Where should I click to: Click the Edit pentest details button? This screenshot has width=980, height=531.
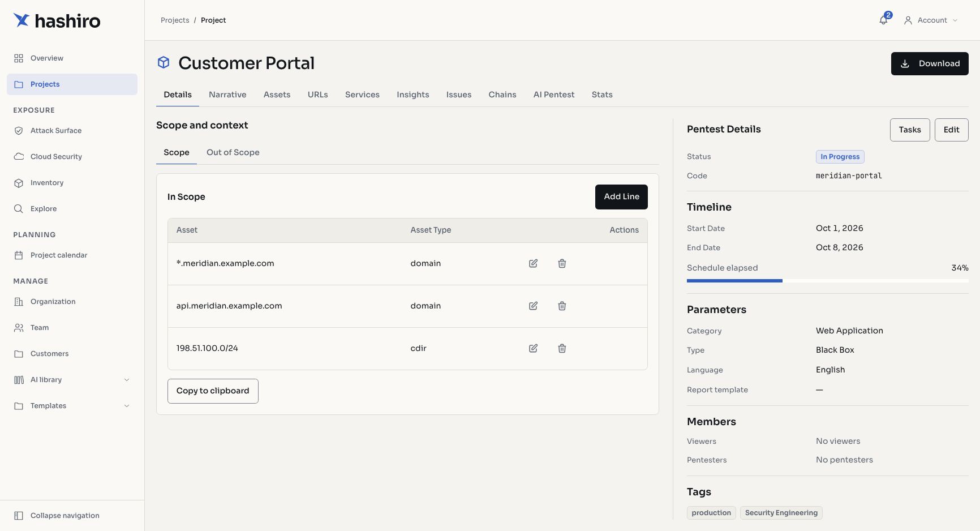click(x=951, y=130)
